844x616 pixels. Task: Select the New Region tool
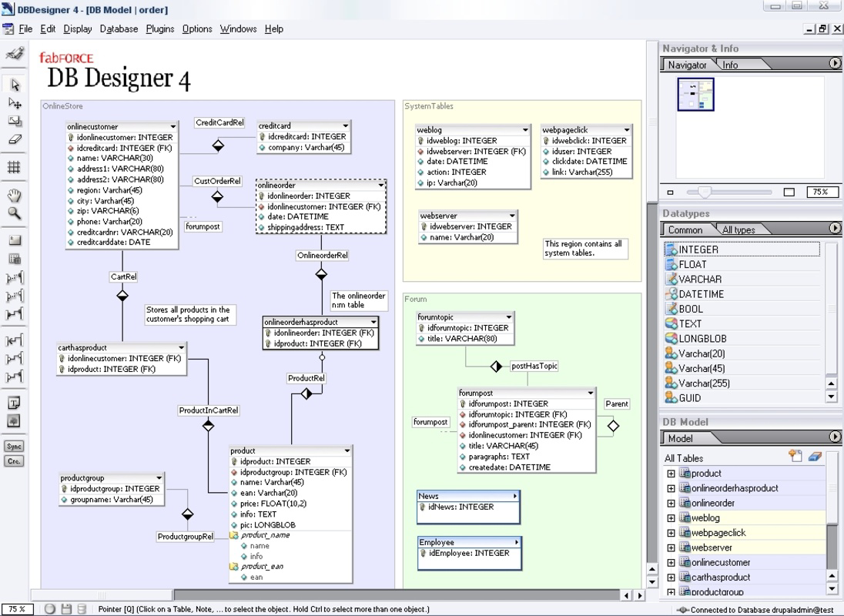pyautogui.click(x=15, y=240)
